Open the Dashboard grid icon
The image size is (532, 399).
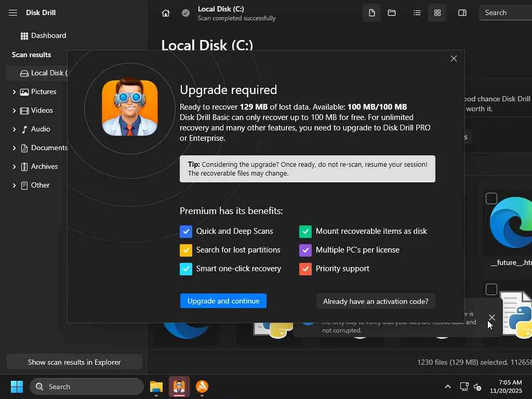[x=24, y=36]
